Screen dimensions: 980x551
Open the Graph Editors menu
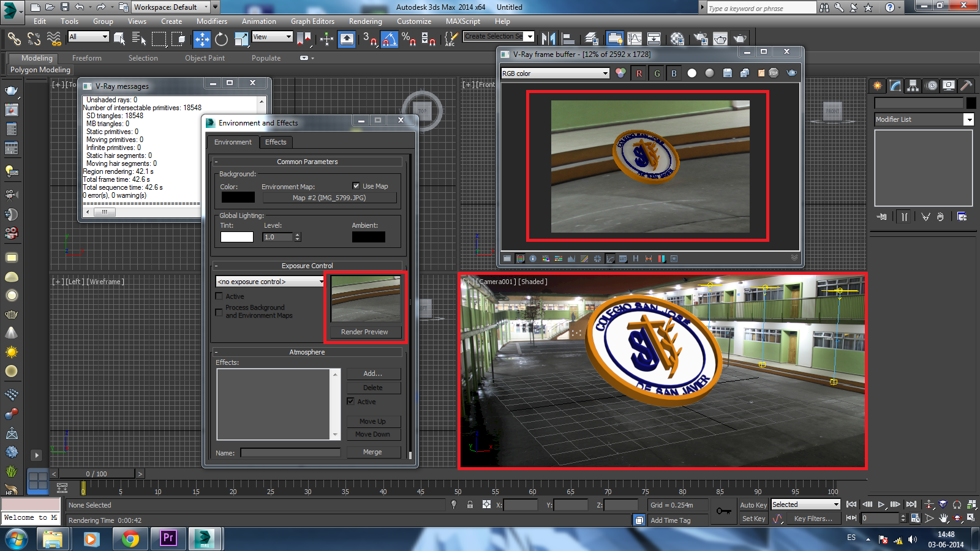(x=312, y=21)
